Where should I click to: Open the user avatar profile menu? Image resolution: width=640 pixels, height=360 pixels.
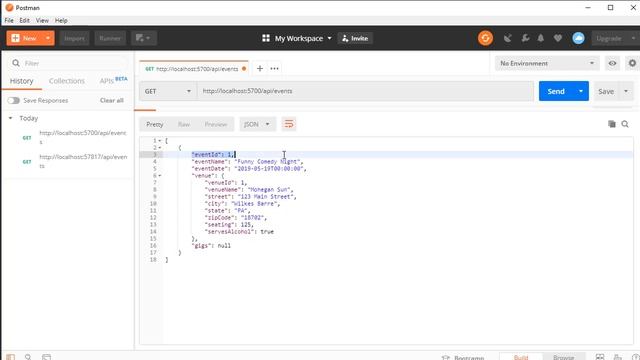578,38
